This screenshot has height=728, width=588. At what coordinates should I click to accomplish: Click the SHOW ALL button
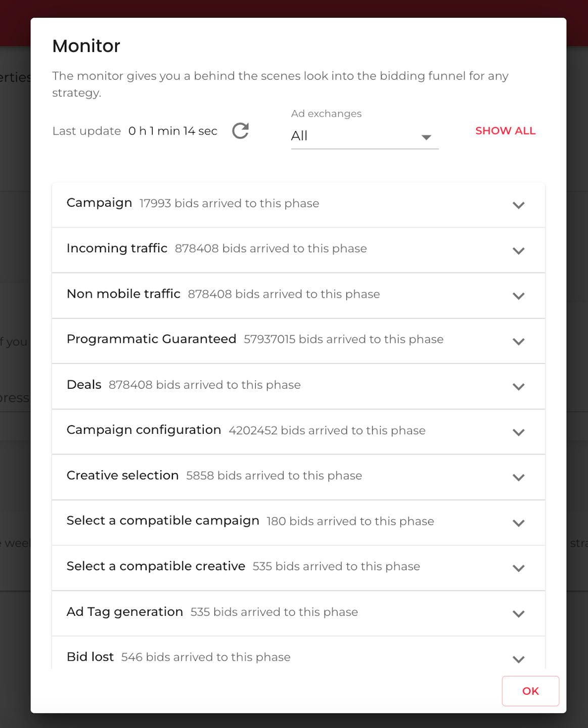click(x=505, y=131)
